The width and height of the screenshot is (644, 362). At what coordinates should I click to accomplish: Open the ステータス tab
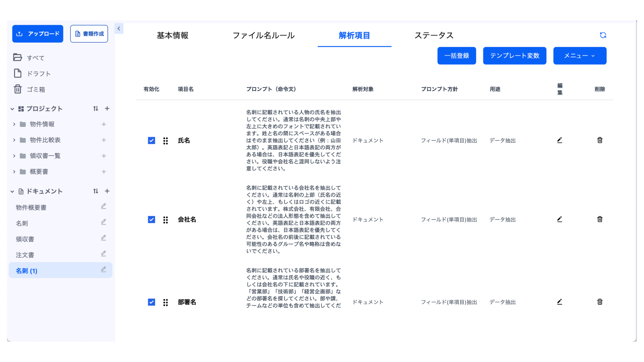click(434, 36)
